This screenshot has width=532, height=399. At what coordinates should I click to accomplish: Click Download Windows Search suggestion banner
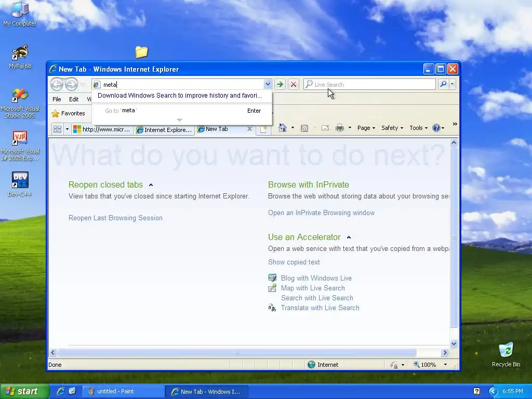tap(182, 96)
